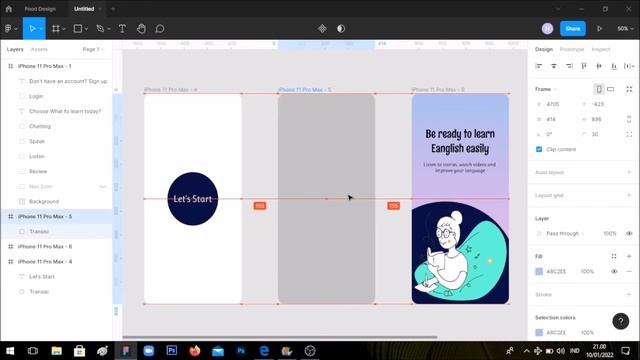
Task: Select iPhone 11 Pro Max - 6 layer
Action: 56,247
